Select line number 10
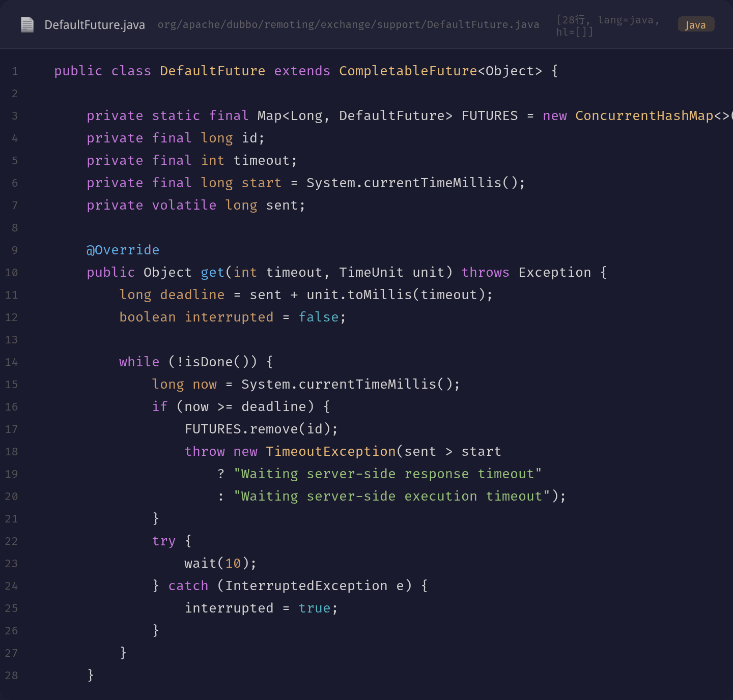The height and width of the screenshot is (700, 733). tap(11, 273)
